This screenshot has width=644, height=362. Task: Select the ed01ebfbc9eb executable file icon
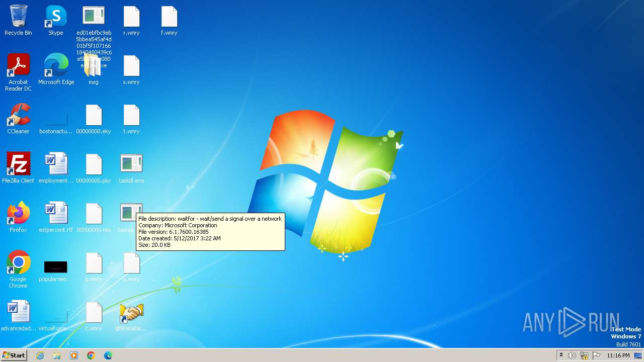pos(94,16)
